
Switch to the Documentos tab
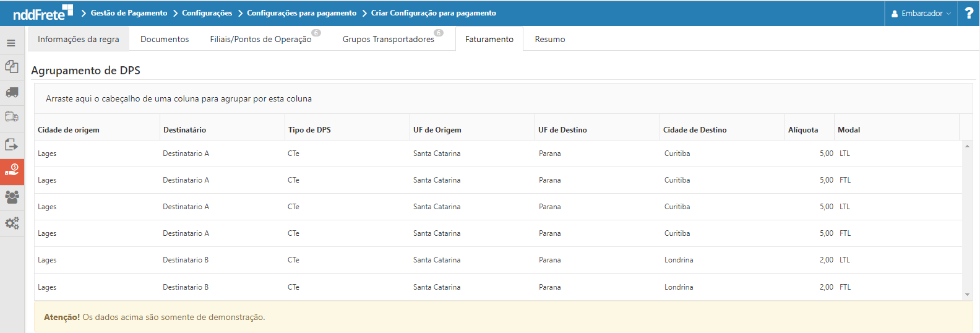pyautogui.click(x=165, y=39)
